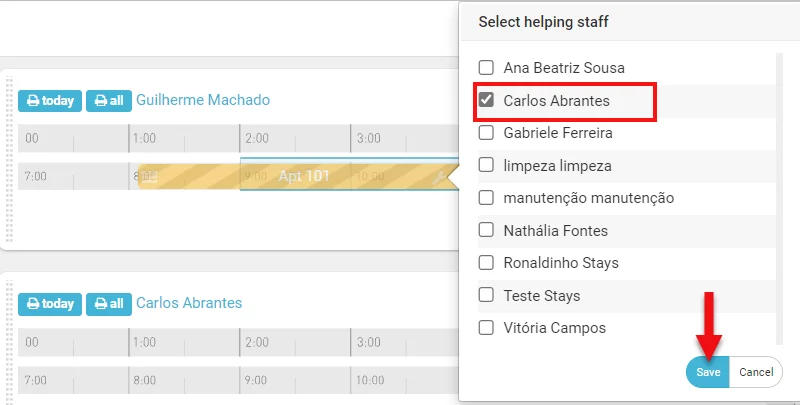
Task: Grab the dotted drag handle of Guilherme's card
Action: click(x=11, y=160)
